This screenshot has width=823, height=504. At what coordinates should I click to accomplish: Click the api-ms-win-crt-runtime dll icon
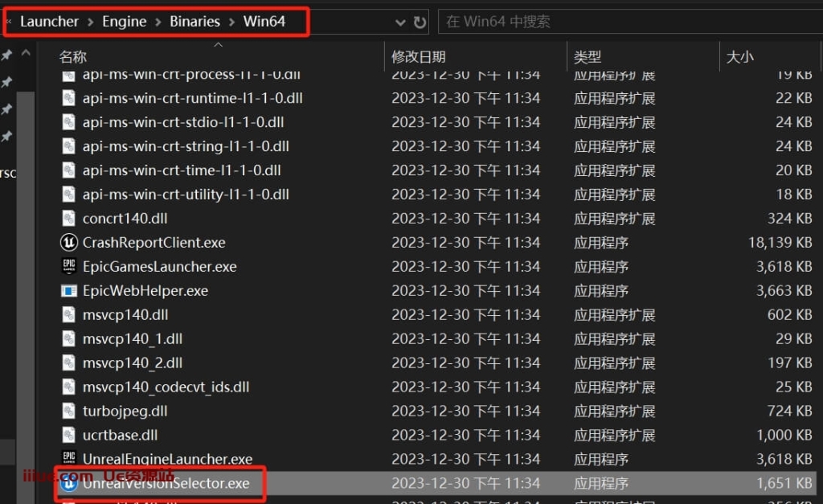[x=69, y=98]
